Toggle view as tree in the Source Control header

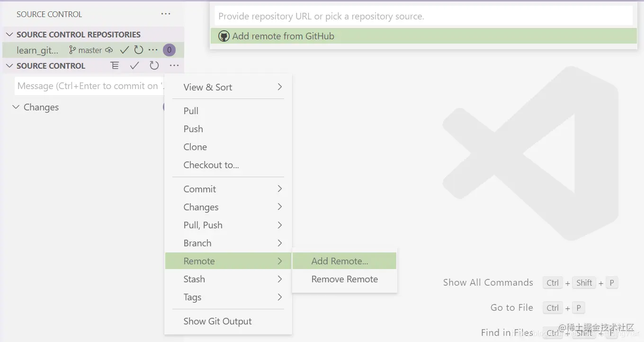pyautogui.click(x=115, y=66)
